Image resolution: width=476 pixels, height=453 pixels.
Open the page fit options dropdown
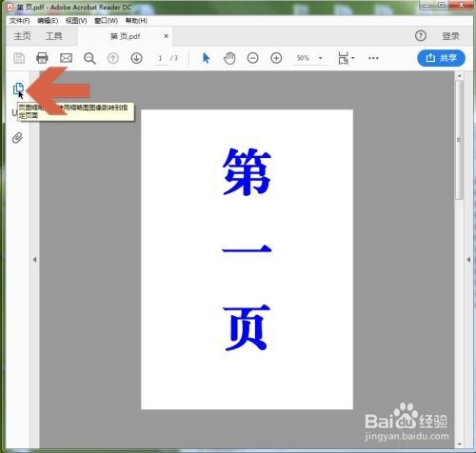pyautogui.click(x=347, y=58)
